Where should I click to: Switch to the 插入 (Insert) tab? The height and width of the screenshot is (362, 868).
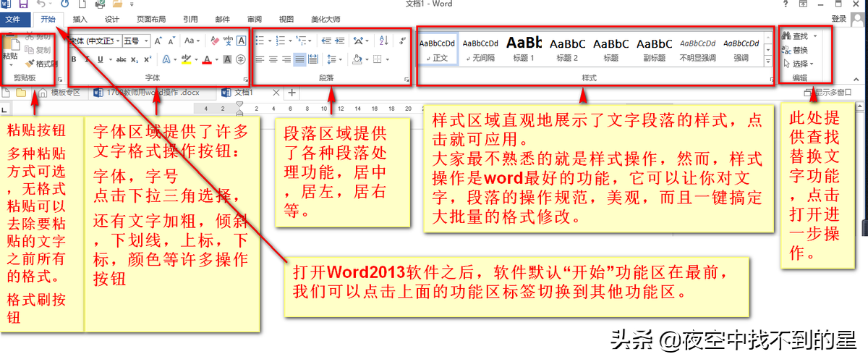[81, 20]
